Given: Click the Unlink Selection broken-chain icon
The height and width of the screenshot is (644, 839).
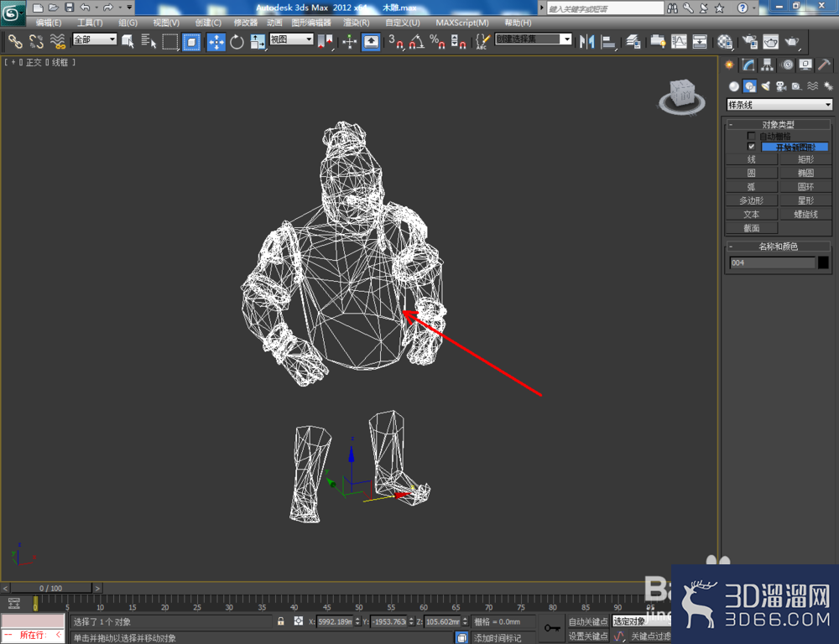Looking at the screenshot, I should point(36,41).
